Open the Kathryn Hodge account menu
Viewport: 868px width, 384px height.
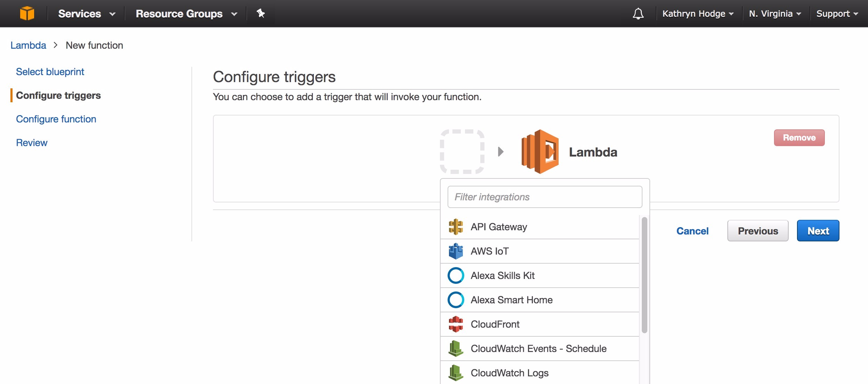pos(698,14)
